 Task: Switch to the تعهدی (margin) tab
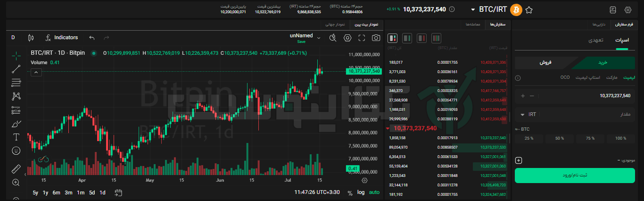[x=595, y=41]
